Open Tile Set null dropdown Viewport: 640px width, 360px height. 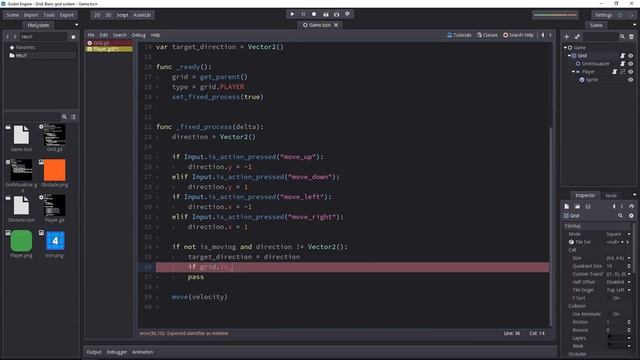617,242
